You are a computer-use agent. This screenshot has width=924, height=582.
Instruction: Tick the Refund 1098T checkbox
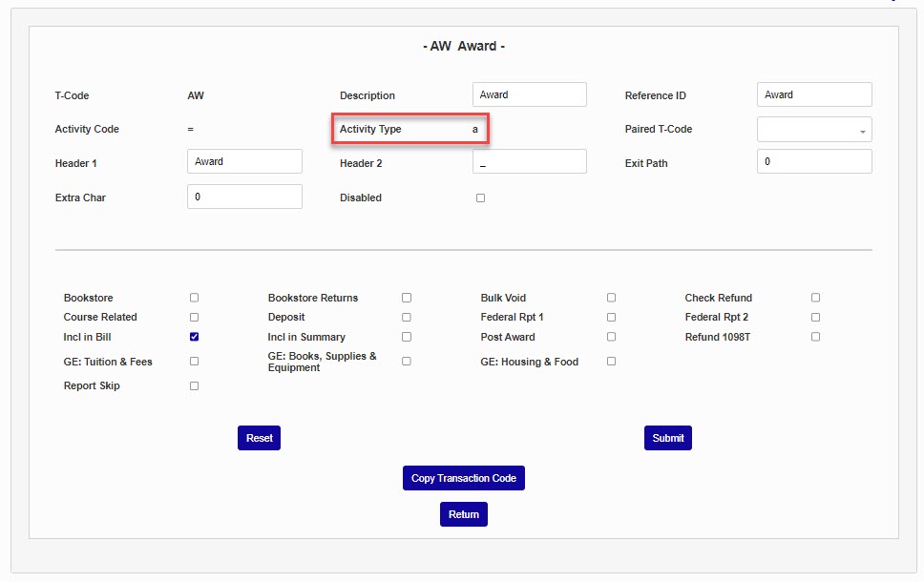coord(815,337)
